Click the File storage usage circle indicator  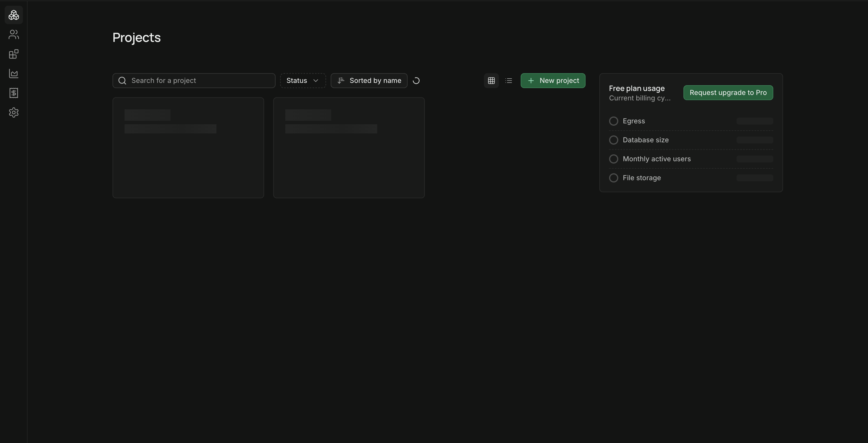click(614, 178)
